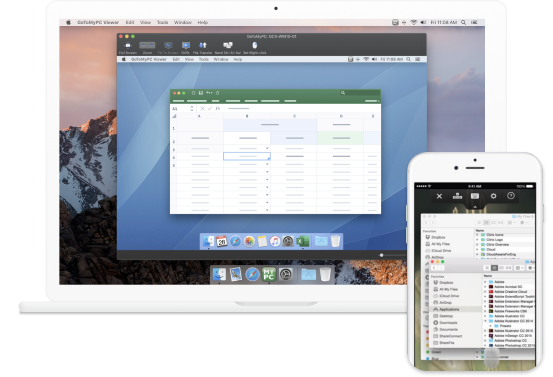Open System Preferences in remote session dock

(288, 241)
